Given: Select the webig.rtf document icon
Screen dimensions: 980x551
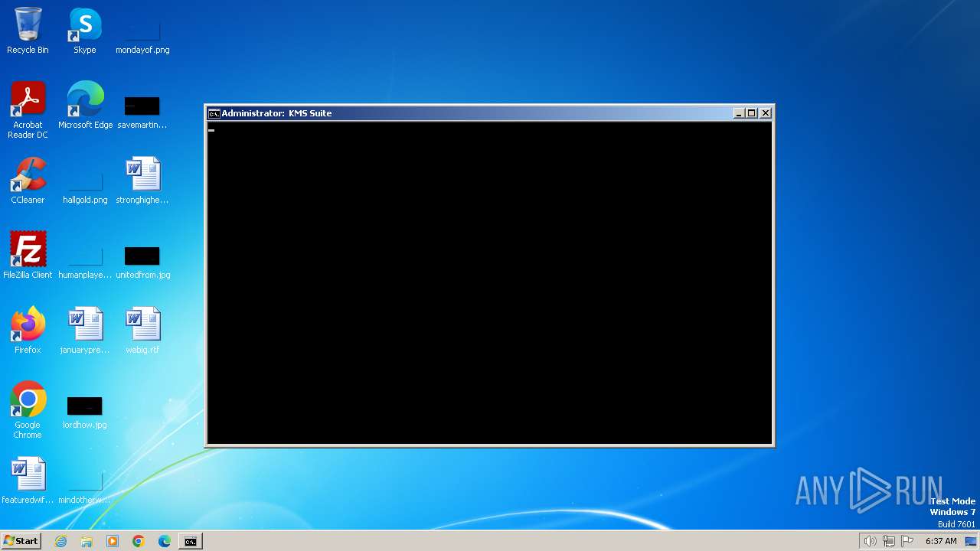Looking at the screenshot, I should click(142, 331).
